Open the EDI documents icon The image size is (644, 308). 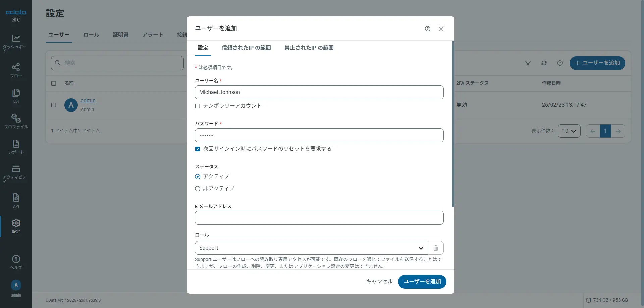point(16,93)
